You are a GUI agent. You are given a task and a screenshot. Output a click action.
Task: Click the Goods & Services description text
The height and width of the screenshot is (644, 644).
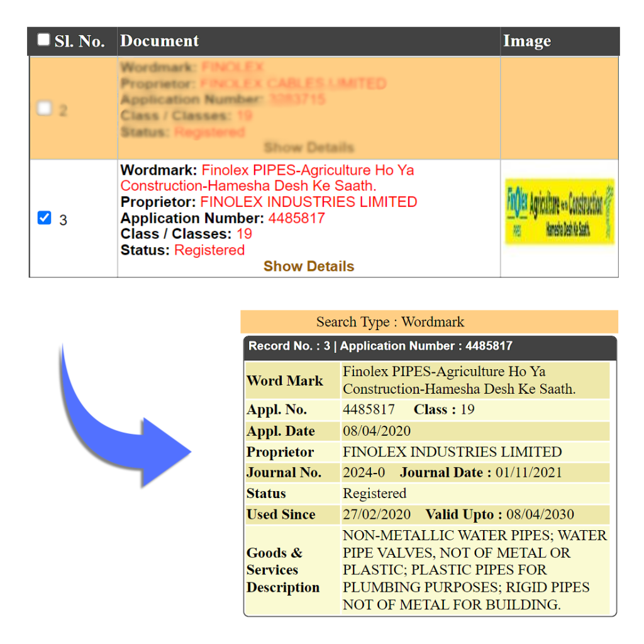[474, 570]
